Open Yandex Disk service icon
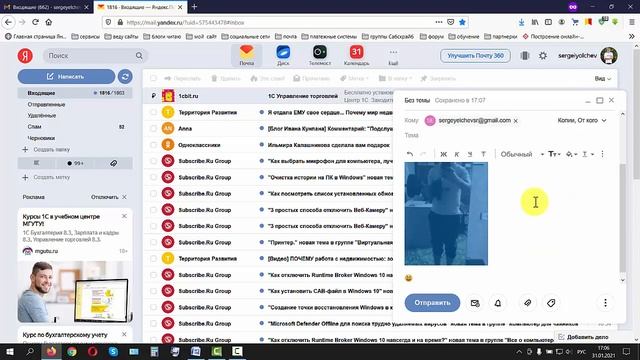 (x=283, y=55)
